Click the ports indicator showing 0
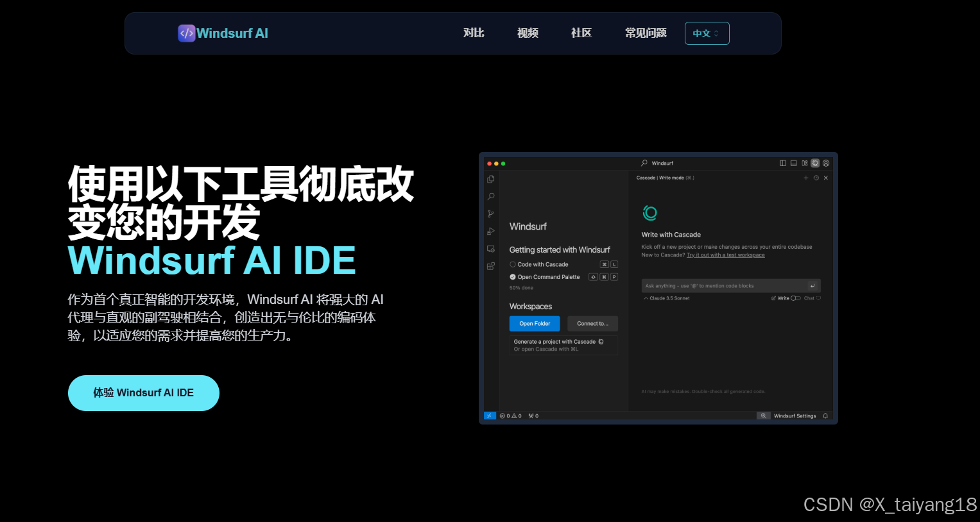Screen dimensions: 980x522 point(533,416)
